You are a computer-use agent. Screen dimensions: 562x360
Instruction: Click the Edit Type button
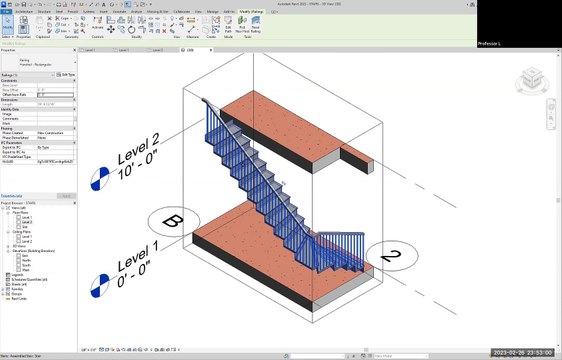pos(66,75)
